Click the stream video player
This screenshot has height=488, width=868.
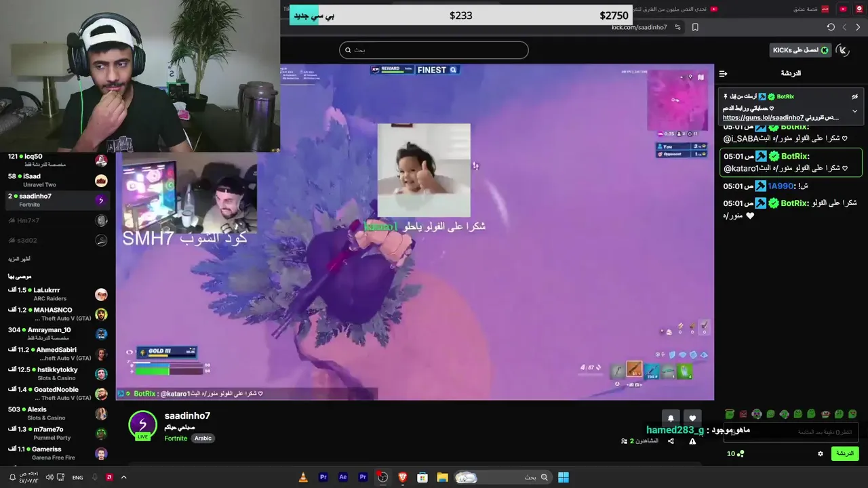pos(414,232)
